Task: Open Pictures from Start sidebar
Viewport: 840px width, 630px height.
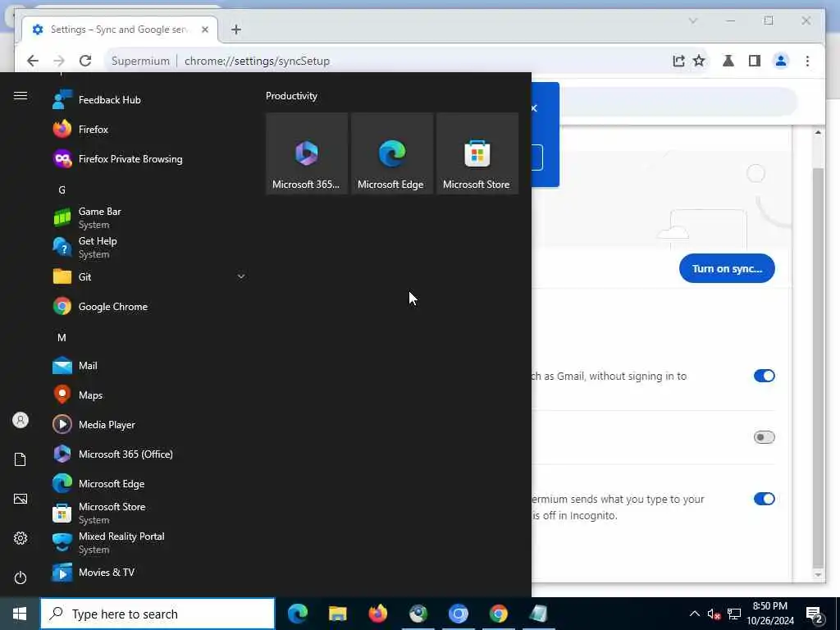Action: (21, 500)
